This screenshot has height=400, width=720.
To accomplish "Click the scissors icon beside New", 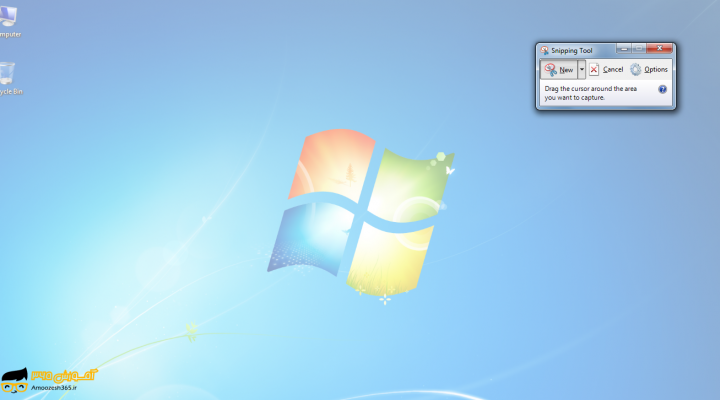I will [550, 69].
